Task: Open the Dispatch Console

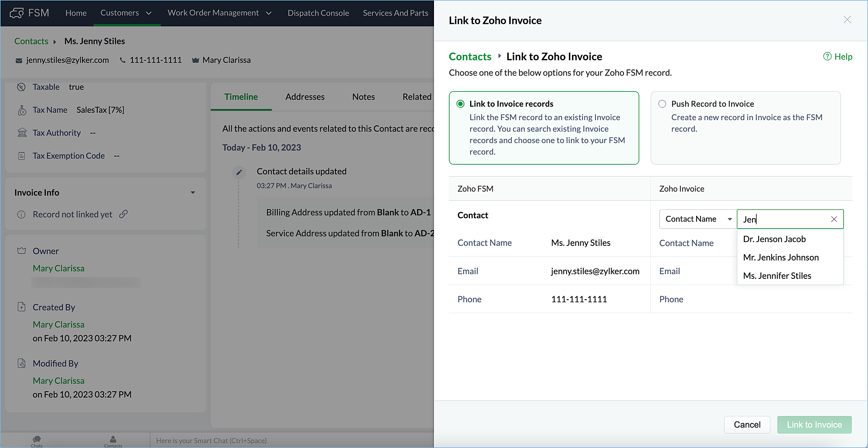Action: 318,13
